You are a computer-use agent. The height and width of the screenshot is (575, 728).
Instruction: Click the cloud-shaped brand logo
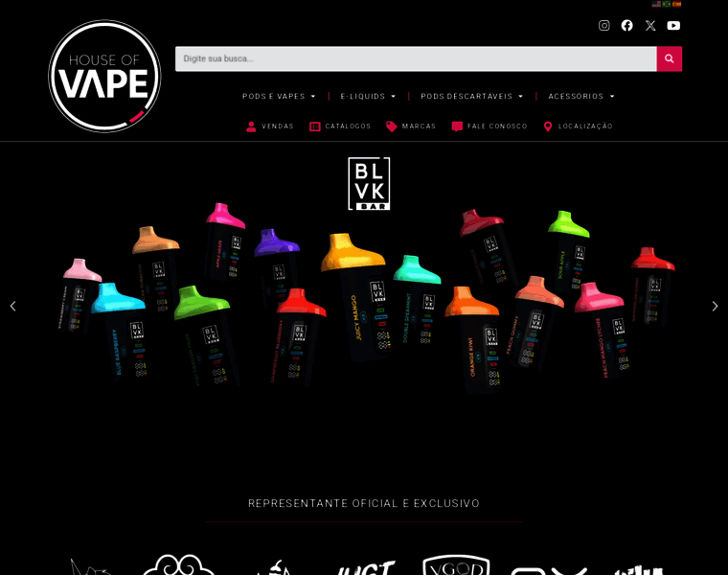tap(179, 564)
